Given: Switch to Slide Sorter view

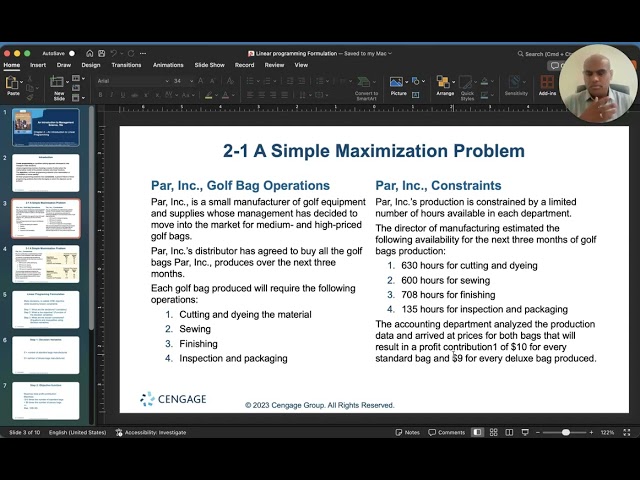Looking at the screenshot, I should (493, 432).
